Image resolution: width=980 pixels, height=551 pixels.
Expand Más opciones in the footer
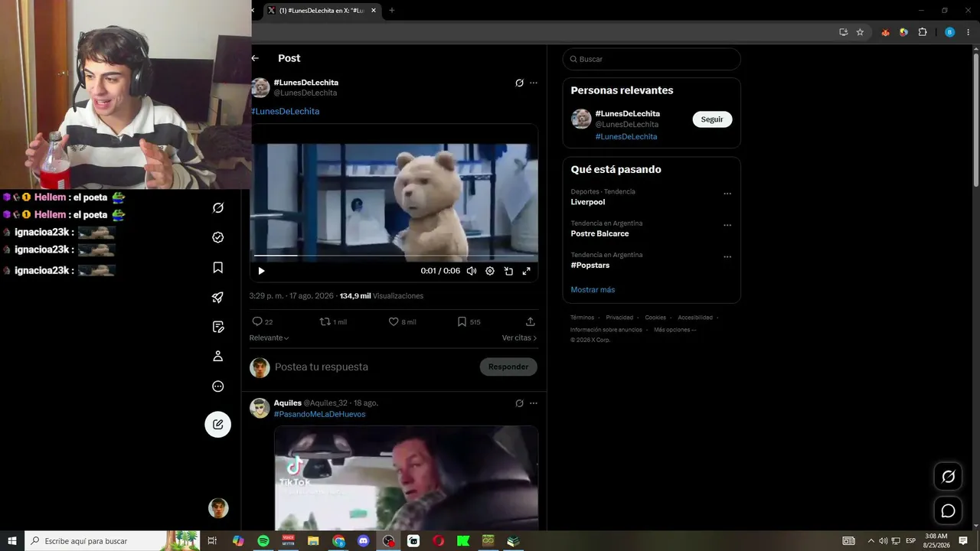[675, 330]
